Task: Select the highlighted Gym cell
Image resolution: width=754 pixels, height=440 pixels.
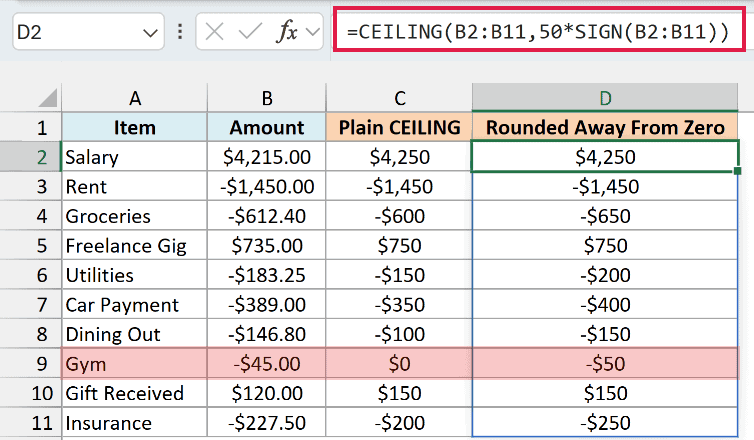Action: click(135, 364)
